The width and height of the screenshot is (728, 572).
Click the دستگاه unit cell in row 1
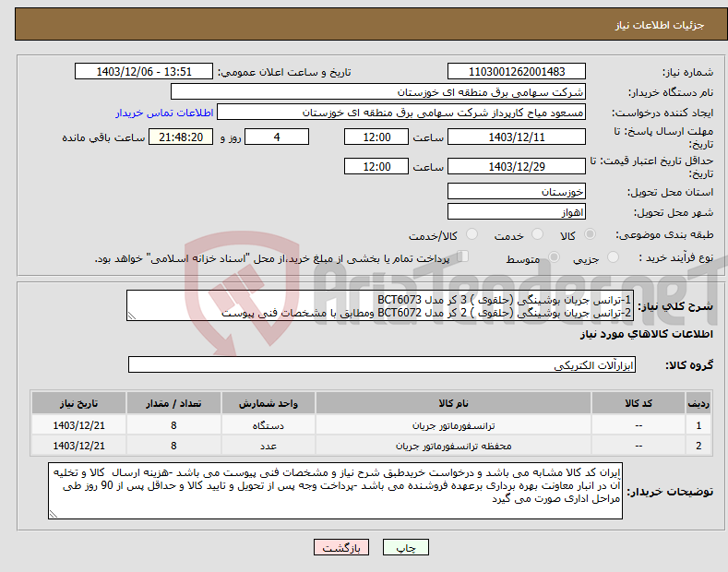(269, 425)
